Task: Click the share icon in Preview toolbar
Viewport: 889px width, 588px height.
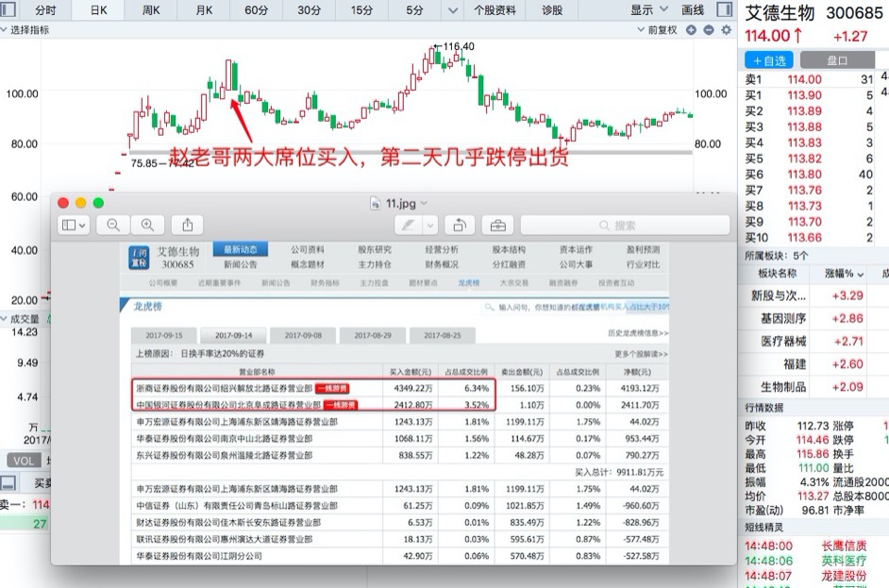Action: click(x=187, y=225)
